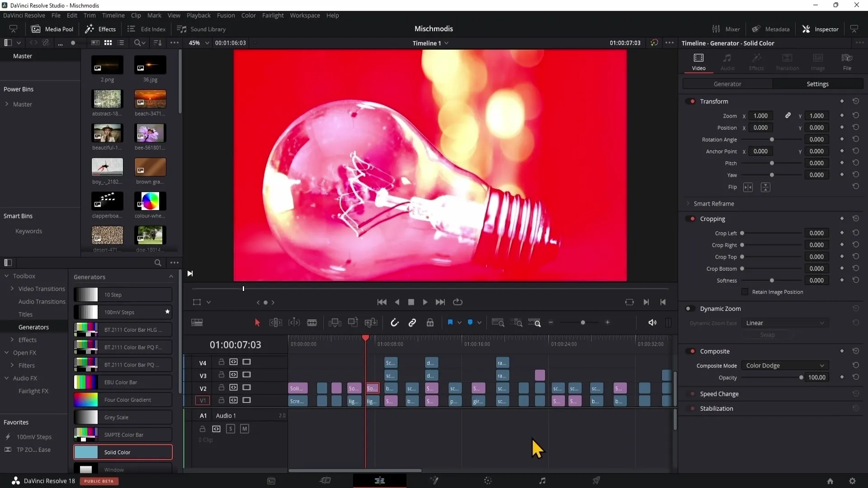
Task: Click the Fusion page icon in toolbar
Action: [x=434, y=481]
